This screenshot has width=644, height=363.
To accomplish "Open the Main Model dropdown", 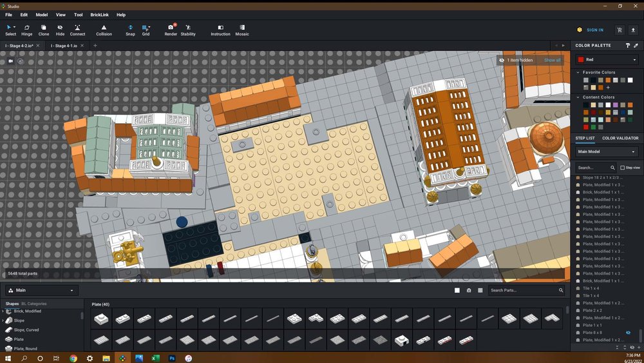I will click(x=607, y=152).
